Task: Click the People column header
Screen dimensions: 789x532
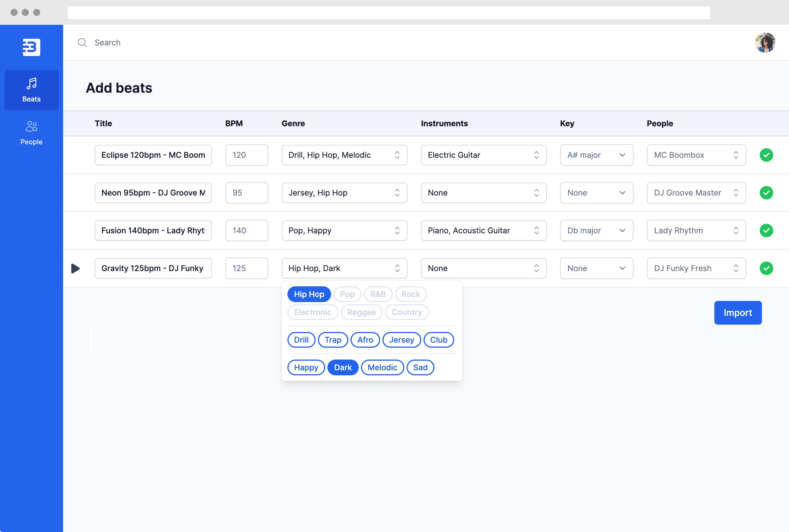Action: (x=660, y=123)
